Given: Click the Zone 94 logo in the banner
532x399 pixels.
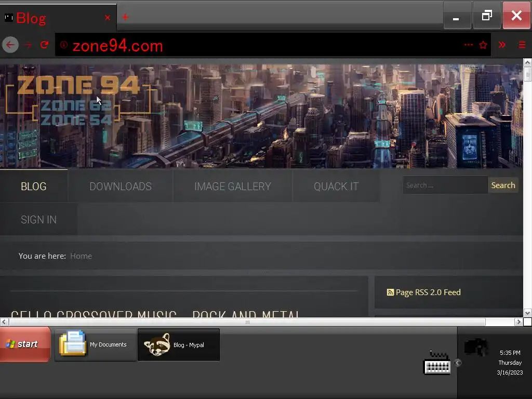Looking at the screenshot, I should point(78,100).
